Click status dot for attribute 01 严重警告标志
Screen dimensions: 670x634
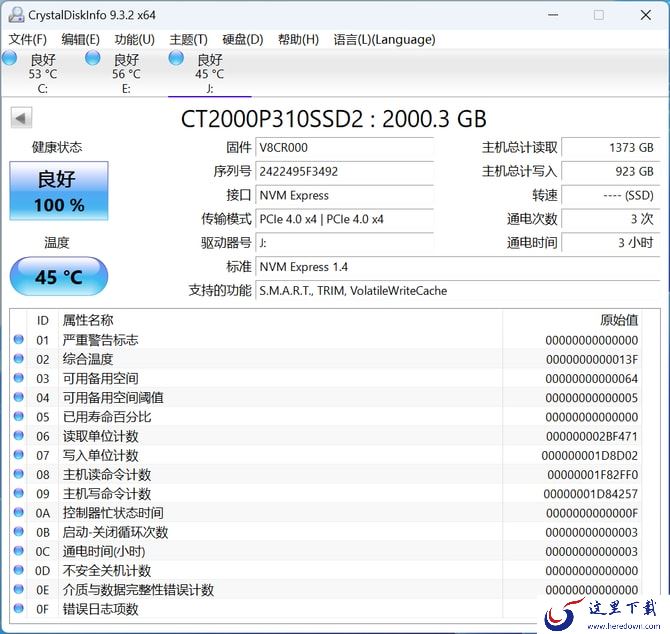tap(18, 339)
